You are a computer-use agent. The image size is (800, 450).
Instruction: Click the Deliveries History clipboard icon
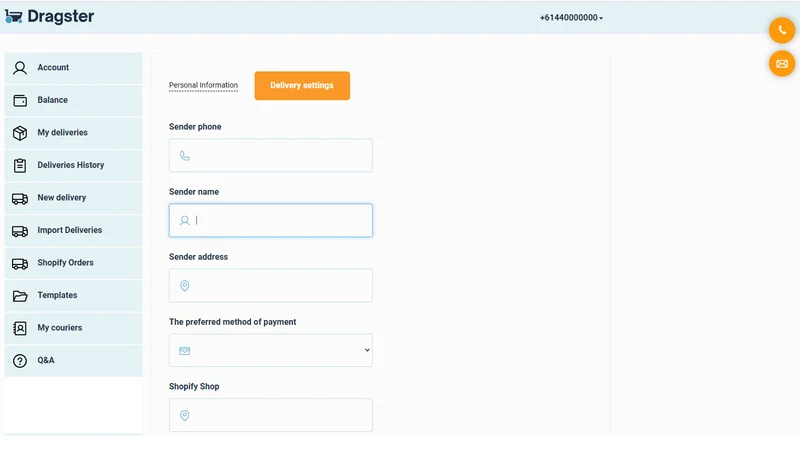click(20, 166)
